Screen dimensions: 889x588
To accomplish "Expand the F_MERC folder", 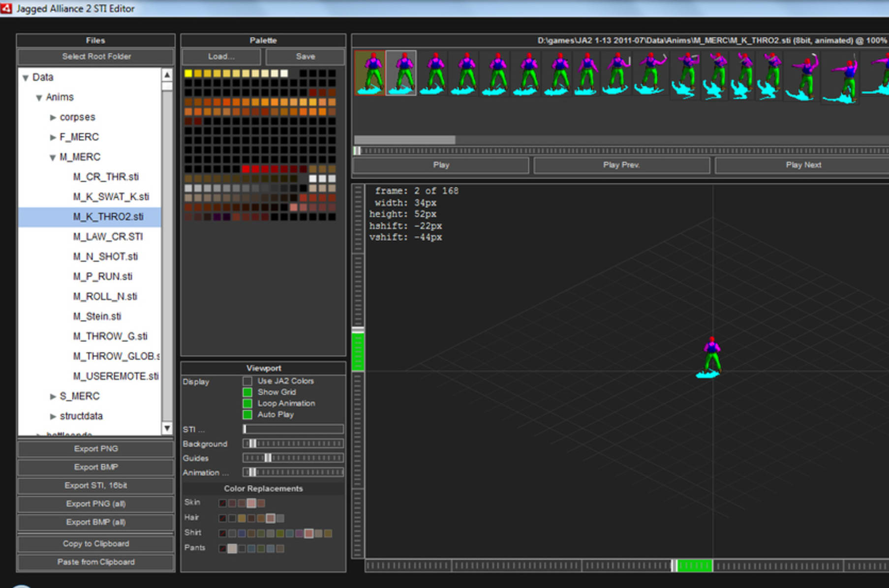I will point(53,138).
